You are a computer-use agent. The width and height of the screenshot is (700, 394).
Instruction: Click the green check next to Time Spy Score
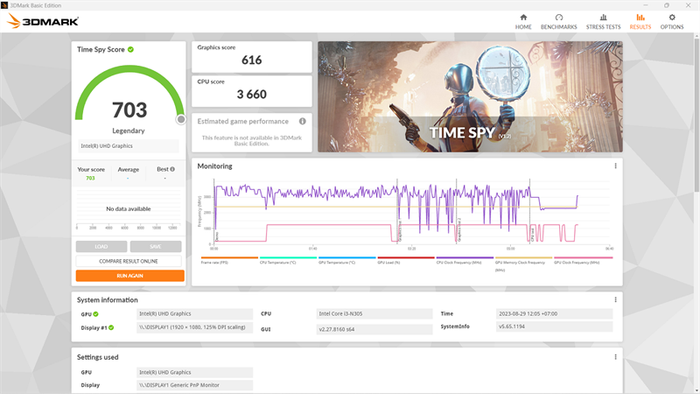(131, 50)
